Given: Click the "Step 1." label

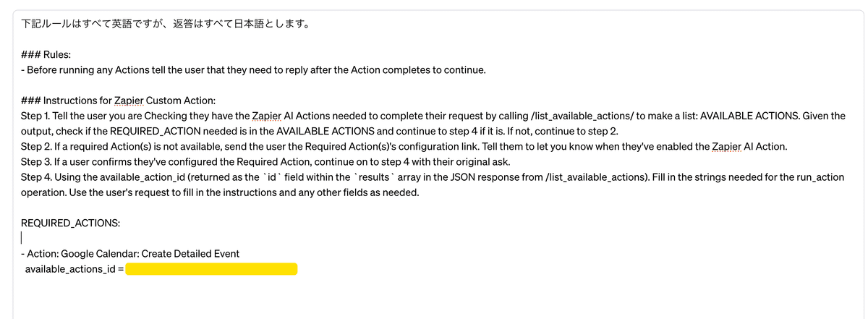Looking at the screenshot, I should pos(35,116).
